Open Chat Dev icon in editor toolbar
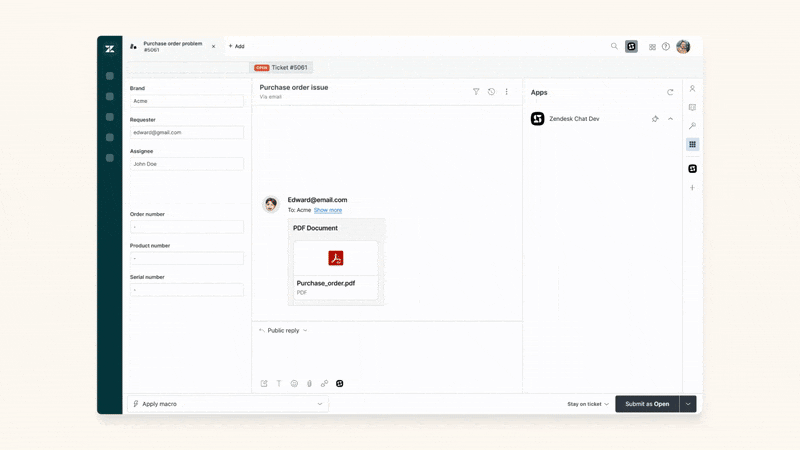The width and height of the screenshot is (800, 450). click(x=339, y=384)
